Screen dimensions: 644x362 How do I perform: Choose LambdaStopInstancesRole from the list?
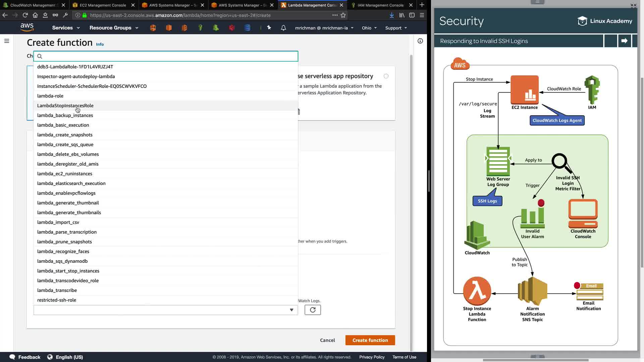click(65, 106)
